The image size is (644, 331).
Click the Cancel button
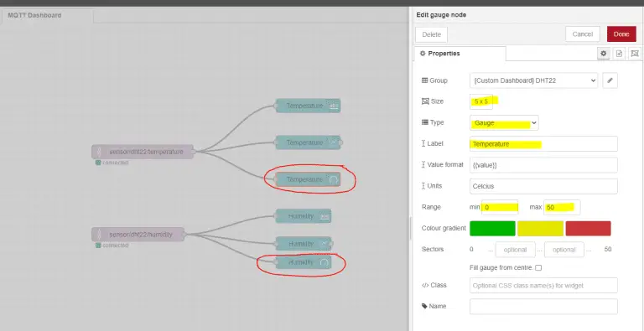(583, 34)
